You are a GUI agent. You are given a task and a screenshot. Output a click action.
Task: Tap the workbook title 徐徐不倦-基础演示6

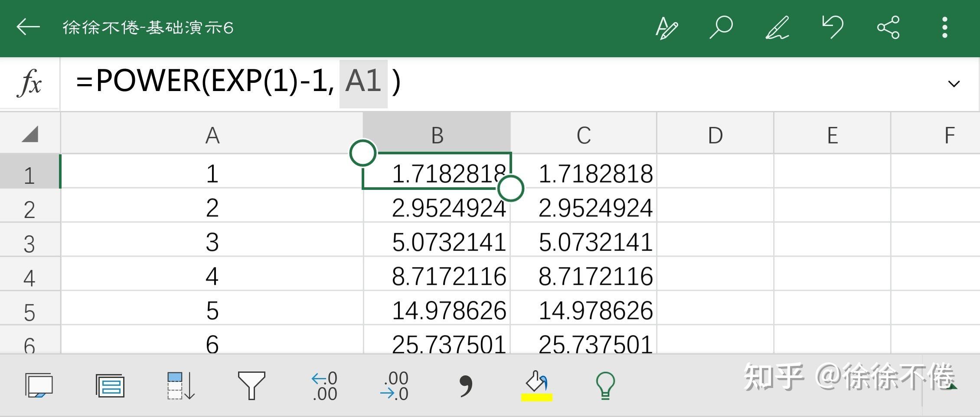tap(148, 28)
